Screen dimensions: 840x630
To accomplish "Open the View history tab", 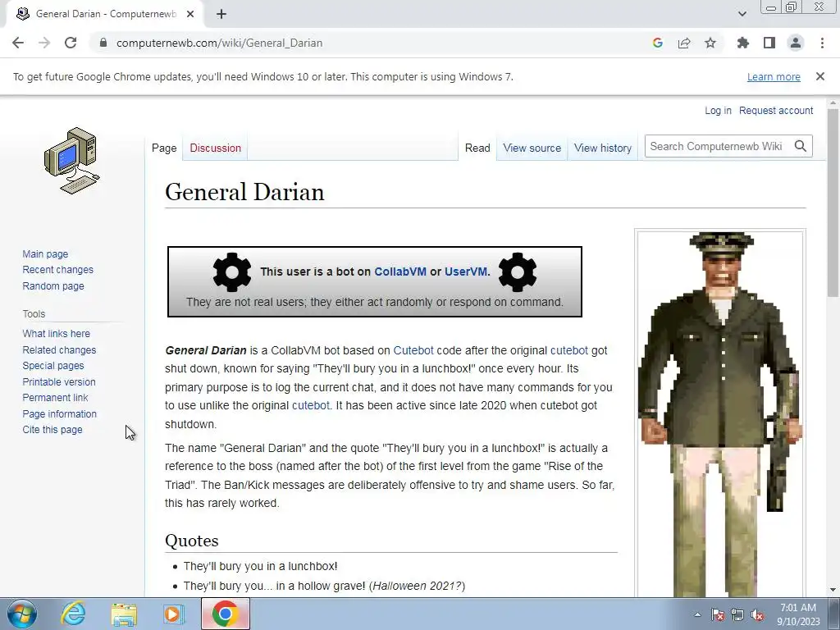I will [x=603, y=148].
